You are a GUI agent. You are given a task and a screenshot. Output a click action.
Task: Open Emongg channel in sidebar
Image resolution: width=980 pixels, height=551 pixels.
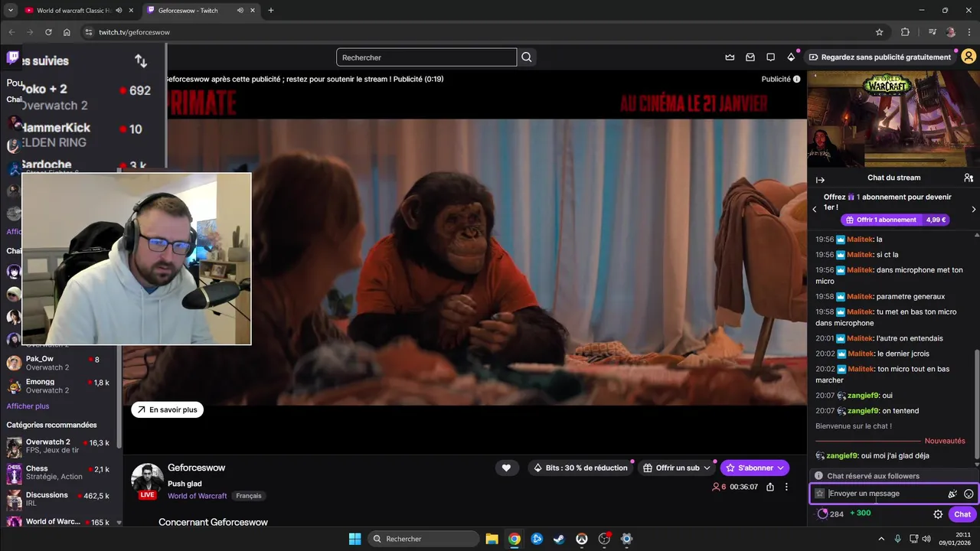click(58, 386)
